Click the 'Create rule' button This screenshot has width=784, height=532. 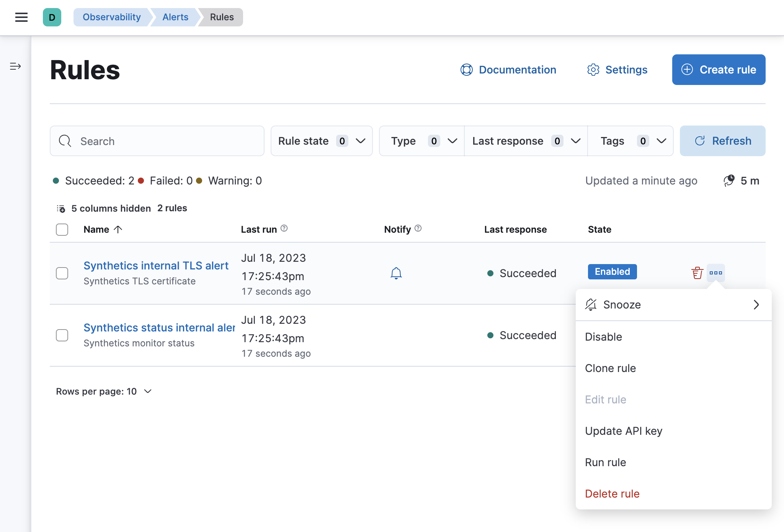pos(719,70)
